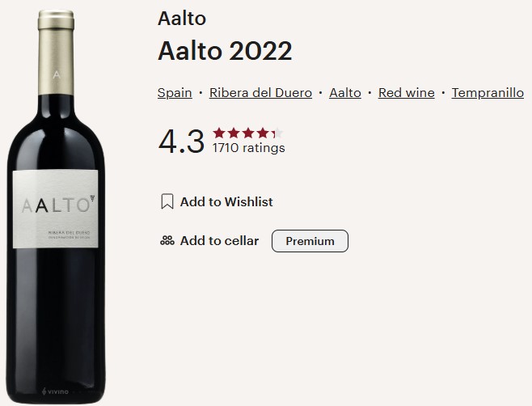The image size is (532, 406).
Task: Click the Premium badge button
Action: tap(310, 241)
